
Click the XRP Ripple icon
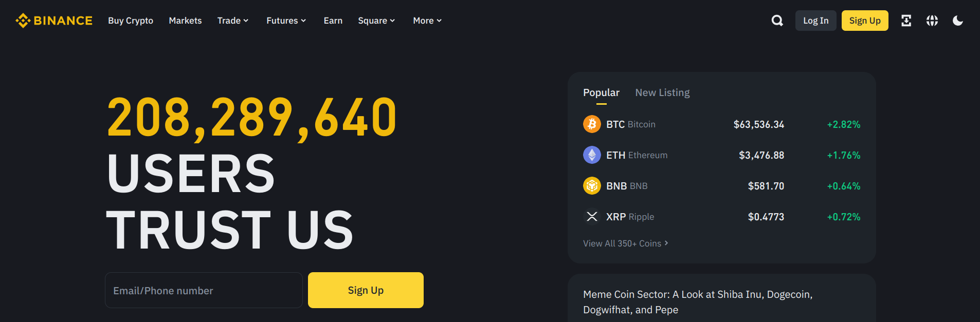click(x=592, y=217)
